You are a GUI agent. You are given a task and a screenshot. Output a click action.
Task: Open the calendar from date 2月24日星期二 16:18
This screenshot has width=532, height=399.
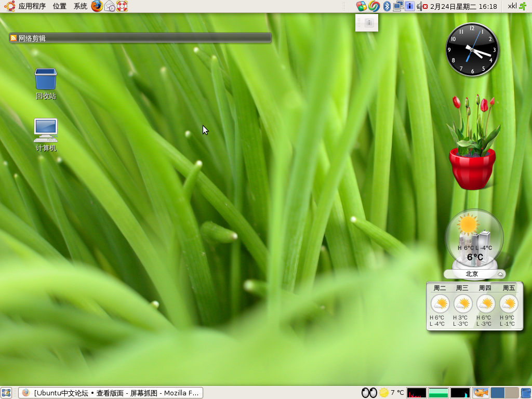click(x=463, y=6)
